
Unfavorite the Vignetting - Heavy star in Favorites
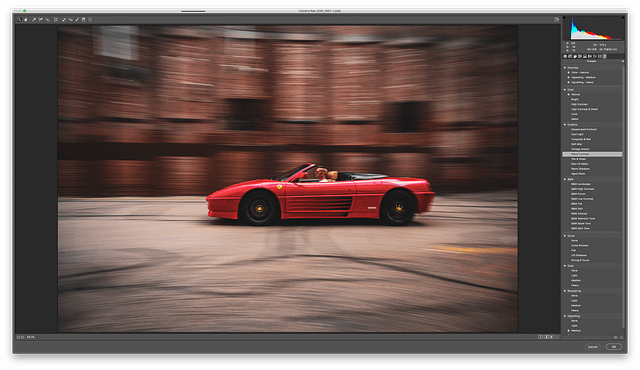click(x=569, y=82)
